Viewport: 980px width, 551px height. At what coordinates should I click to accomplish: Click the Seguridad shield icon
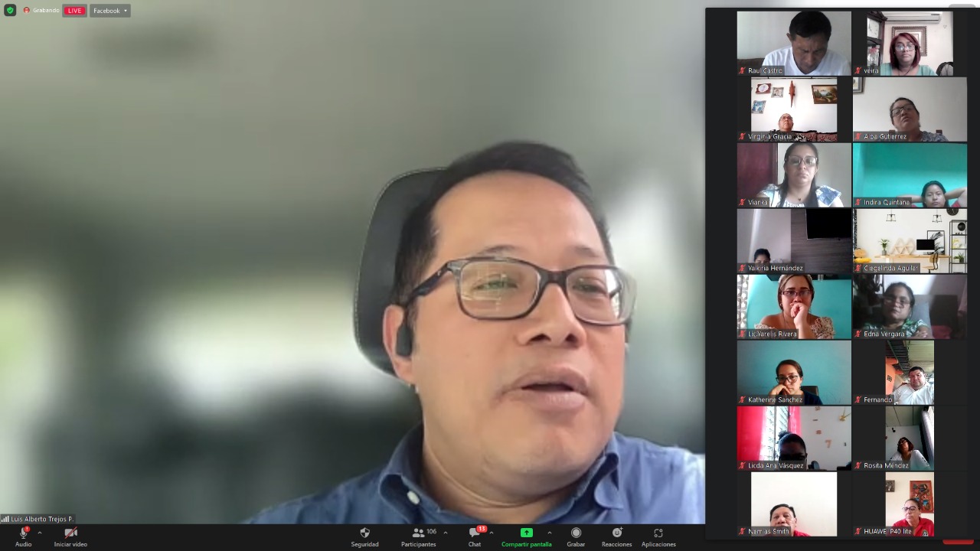(x=364, y=533)
